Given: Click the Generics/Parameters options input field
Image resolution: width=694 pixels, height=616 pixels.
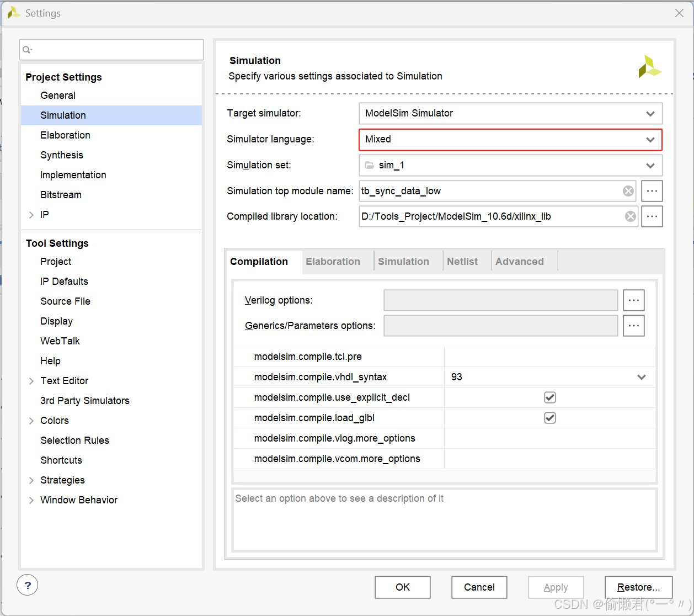Looking at the screenshot, I should 501,326.
